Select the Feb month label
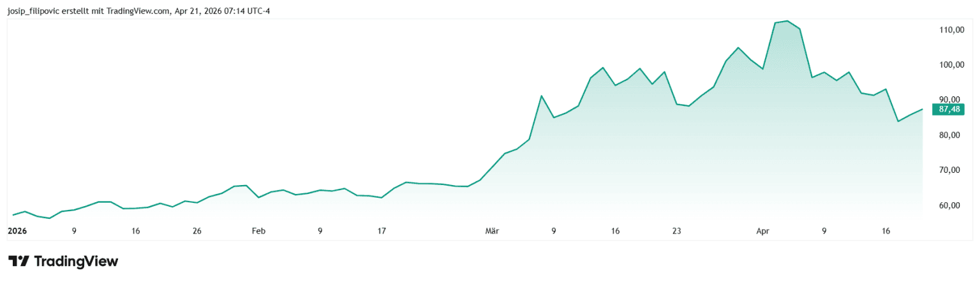This screenshot has height=282, width=980. 258,231
